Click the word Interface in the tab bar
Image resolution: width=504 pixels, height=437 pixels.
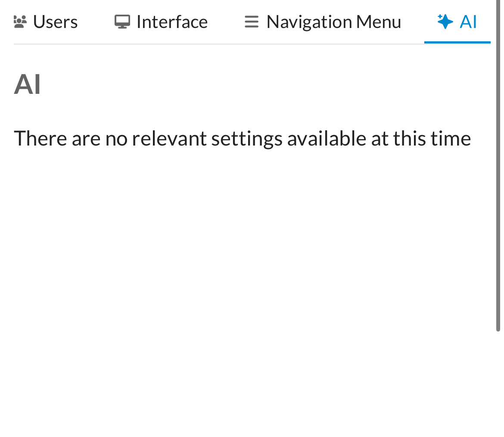point(172,22)
